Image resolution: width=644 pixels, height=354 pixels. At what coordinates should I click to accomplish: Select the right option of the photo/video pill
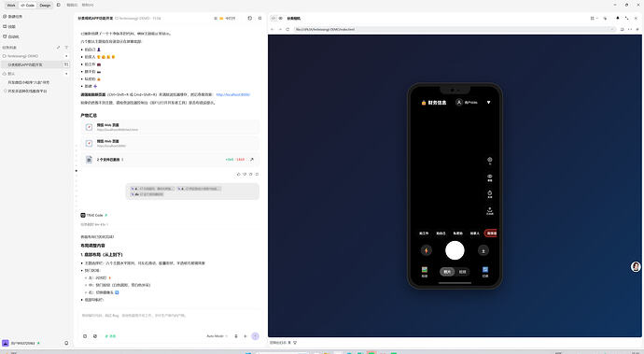tap(462, 272)
